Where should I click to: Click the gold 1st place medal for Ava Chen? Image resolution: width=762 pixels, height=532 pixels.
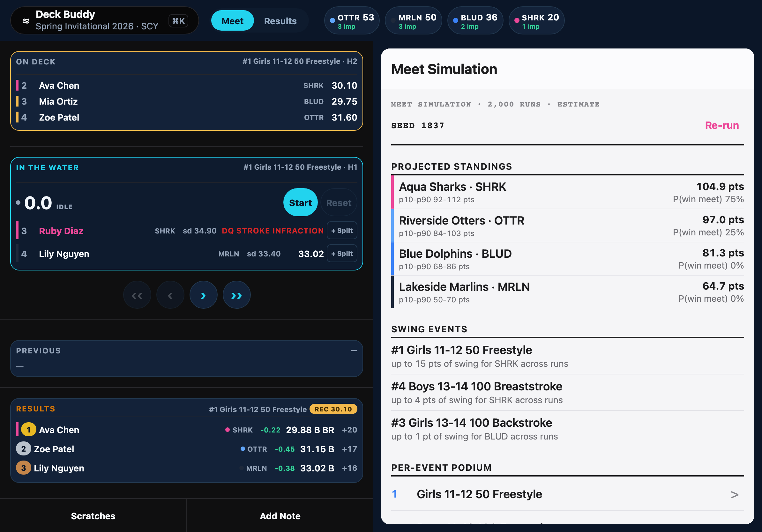pos(28,430)
